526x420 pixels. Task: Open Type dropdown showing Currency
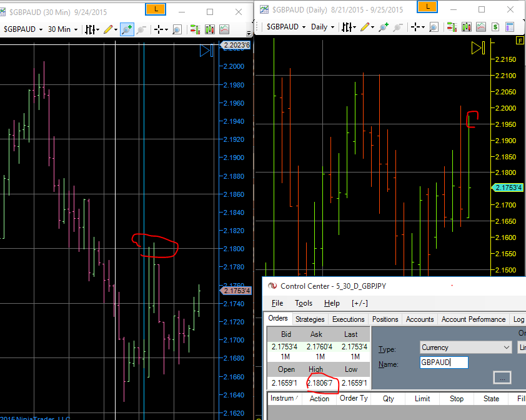point(465,347)
